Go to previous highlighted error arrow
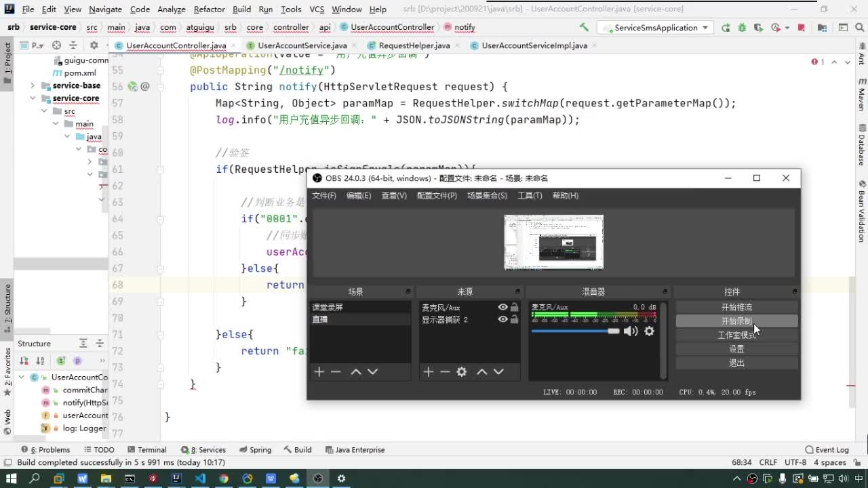Screen dimensions: 868x488 point(835,62)
